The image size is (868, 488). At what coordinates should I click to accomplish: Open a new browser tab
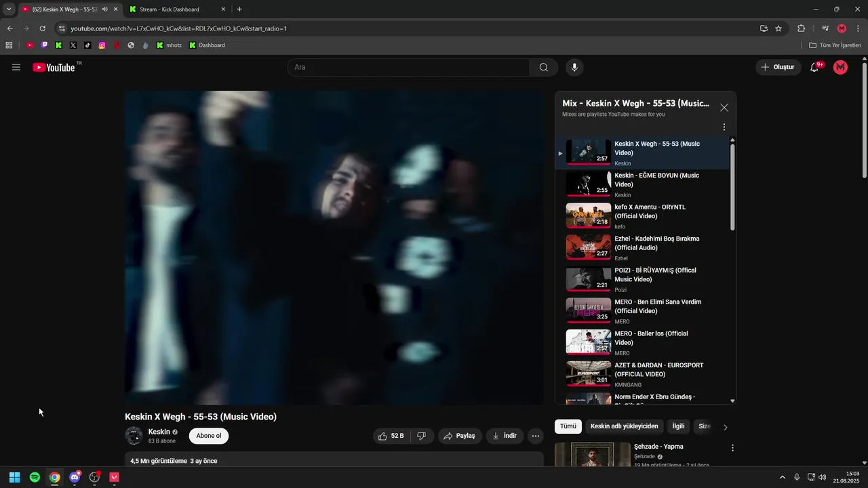239,9
